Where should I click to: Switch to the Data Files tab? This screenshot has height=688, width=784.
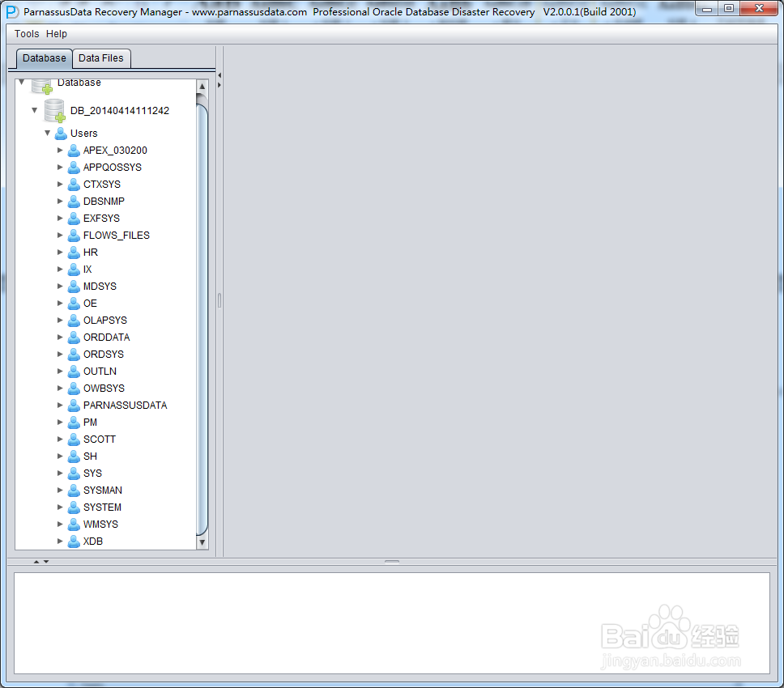coord(101,58)
